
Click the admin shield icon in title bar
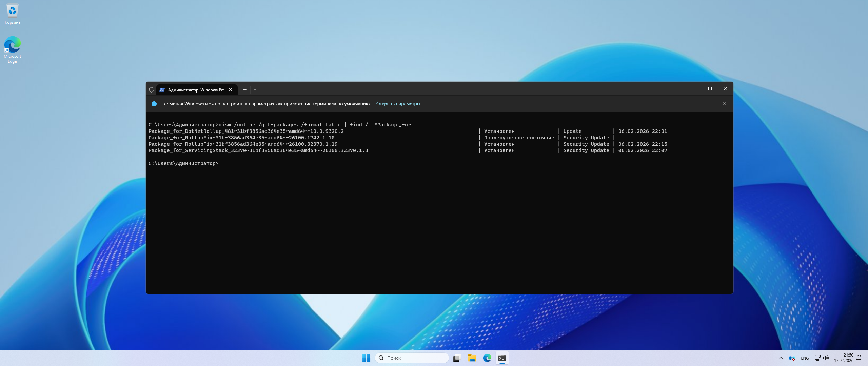coord(152,90)
